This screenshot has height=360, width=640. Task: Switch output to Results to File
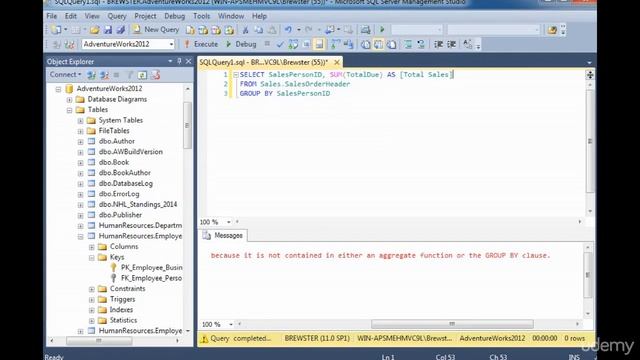coord(391,44)
